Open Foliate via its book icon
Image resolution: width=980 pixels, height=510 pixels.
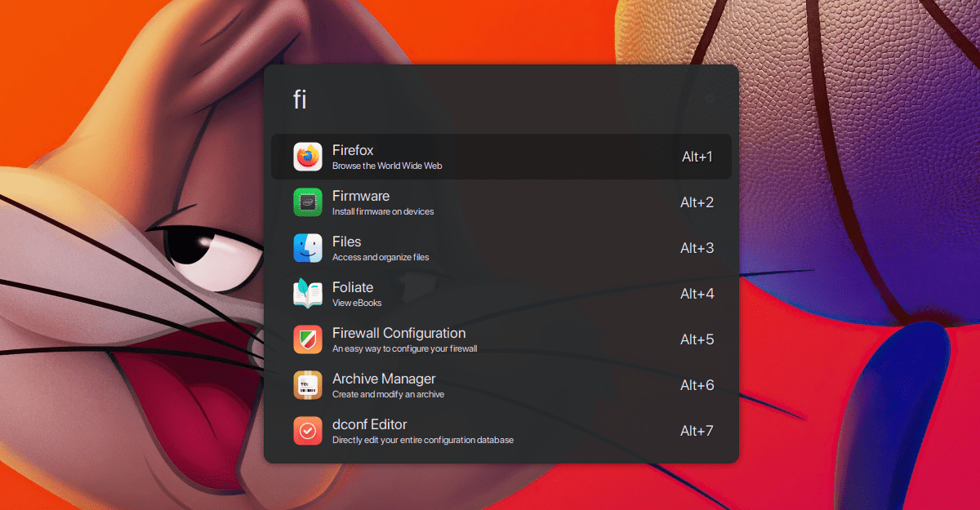pyautogui.click(x=308, y=294)
